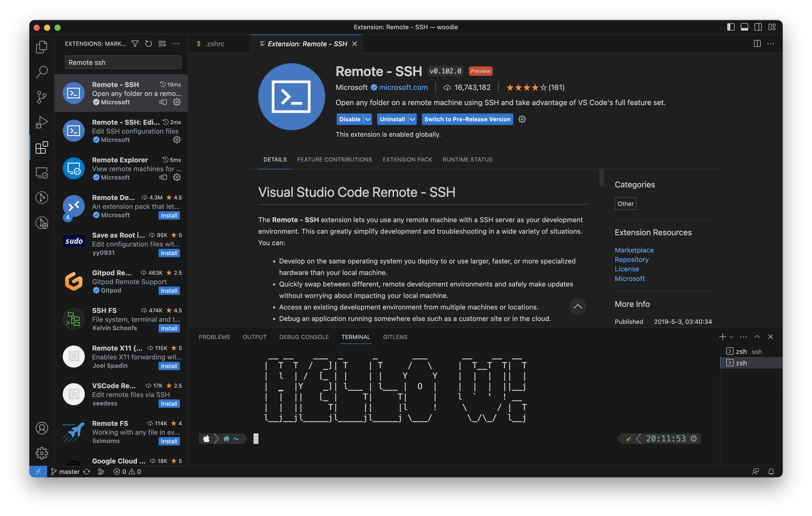812x516 pixels.
Task: Expand the Disable button dropdown arrow
Action: [x=368, y=119]
